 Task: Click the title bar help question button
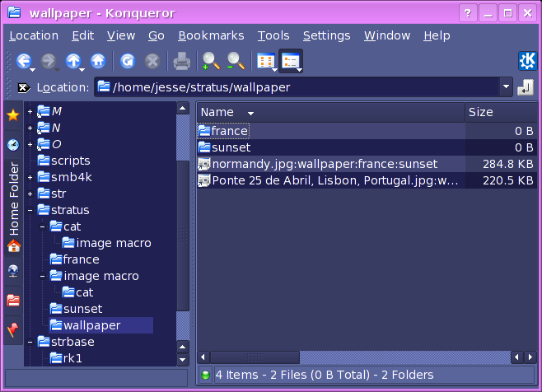(468, 13)
